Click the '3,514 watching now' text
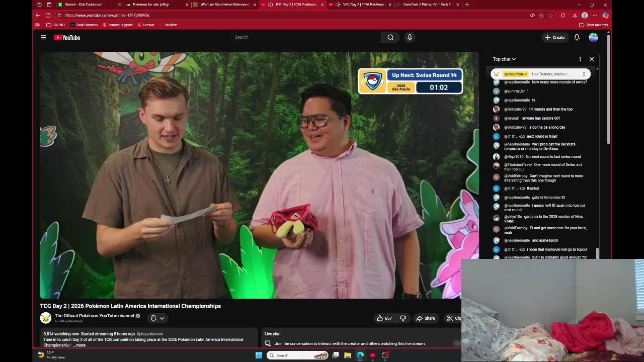Screen dimensions: 644x362 pos(61,334)
